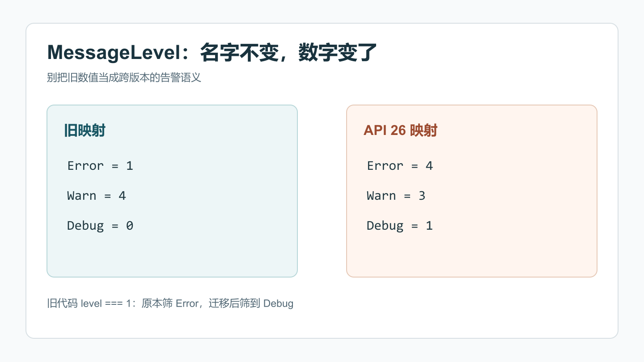The height and width of the screenshot is (362, 644).
Task: Click the title "MessageLevel：名字不变，数字变了"
Action: [x=212, y=53]
